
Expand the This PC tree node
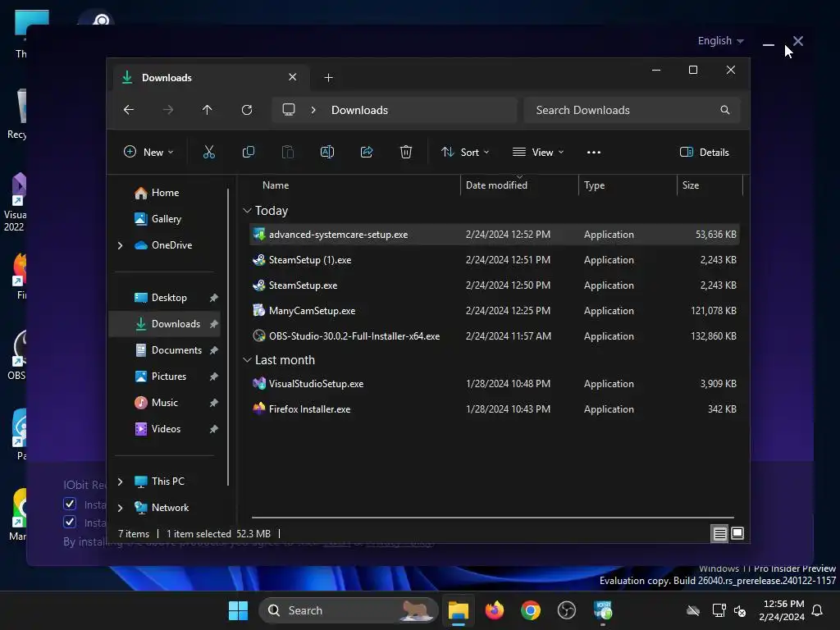(x=120, y=482)
